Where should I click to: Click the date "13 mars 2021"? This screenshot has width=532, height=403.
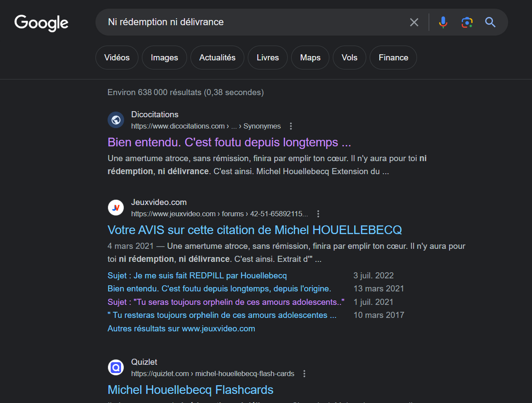coord(379,289)
